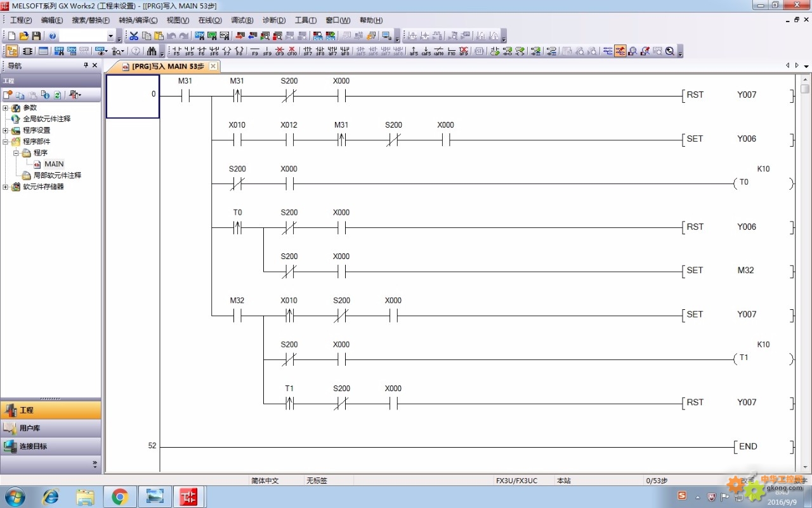Select the [PRG]写入 MAIN 53步 tab

[163, 66]
